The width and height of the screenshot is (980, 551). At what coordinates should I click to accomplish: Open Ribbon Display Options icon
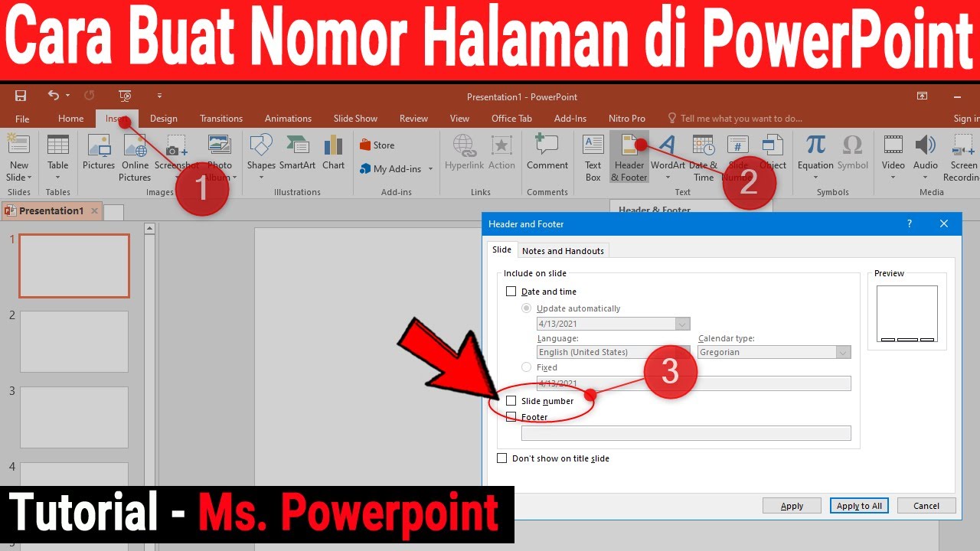[922, 96]
